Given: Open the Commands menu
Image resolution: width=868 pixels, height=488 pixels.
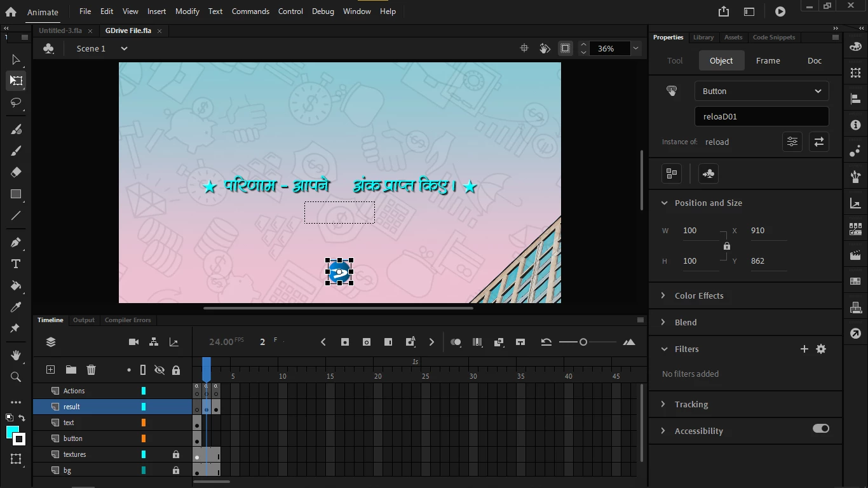Looking at the screenshot, I should pyautogui.click(x=250, y=11).
